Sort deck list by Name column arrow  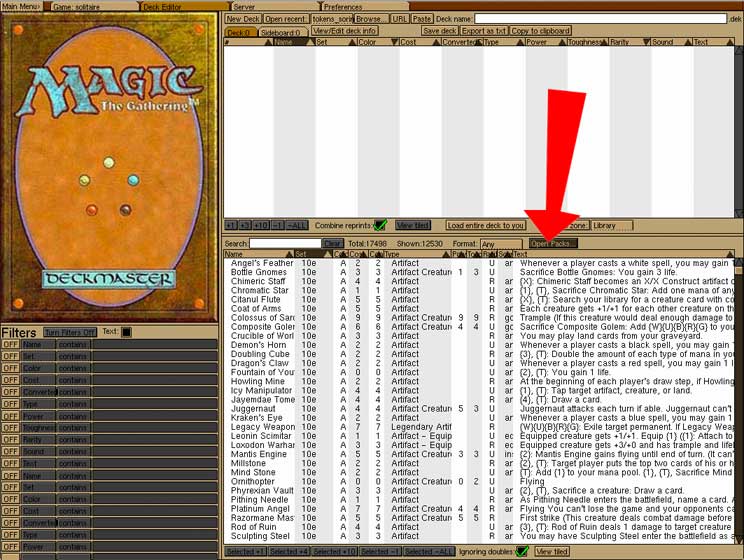311,42
